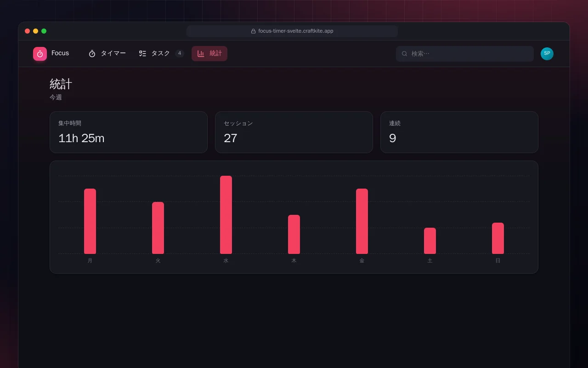Click the 土 bar in chart
This screenshot has width=588, height=368.
point(430,241)
